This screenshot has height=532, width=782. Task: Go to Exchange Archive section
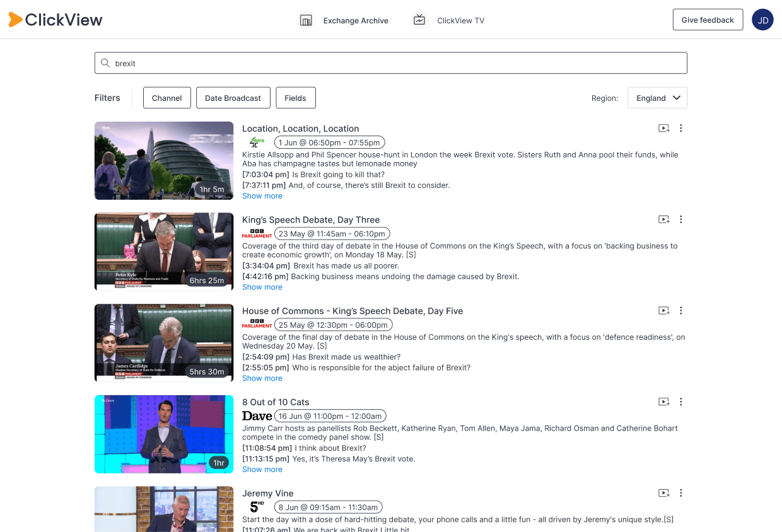tap(356, 21)
